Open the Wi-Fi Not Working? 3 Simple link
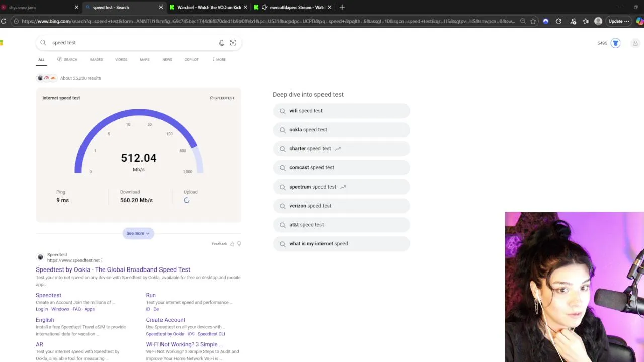Viewport: 644px width, 362px height. [185, 344]
